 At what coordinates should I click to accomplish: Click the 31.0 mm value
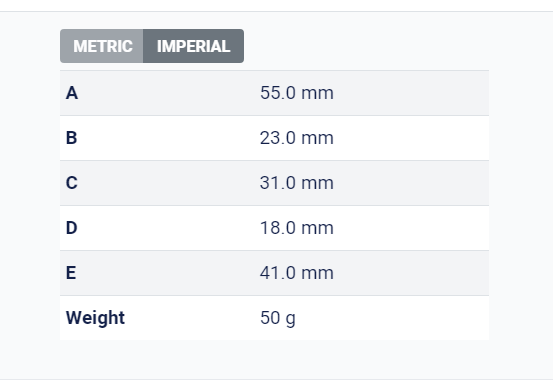[x=297, y=183]
